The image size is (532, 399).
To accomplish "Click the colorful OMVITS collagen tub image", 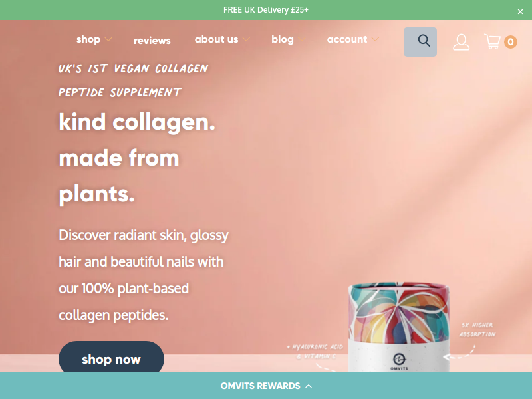I will pyautogui.click(x=399, y=327).
